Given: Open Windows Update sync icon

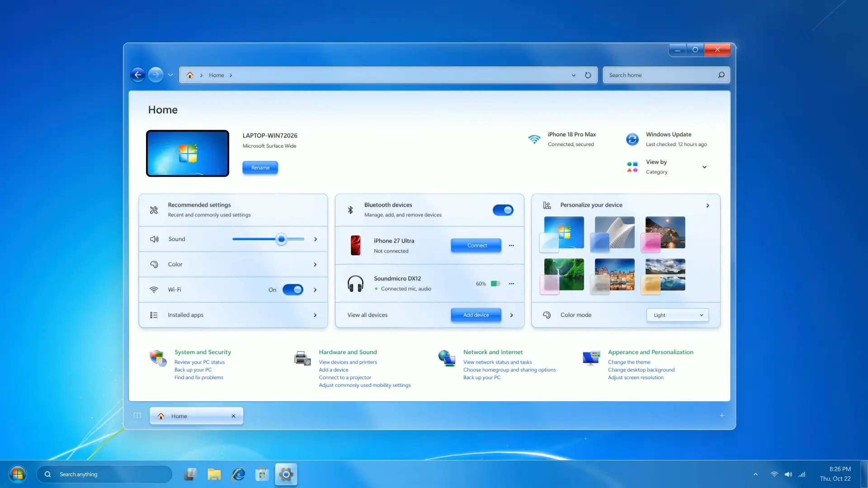Looking at the screenshot, I should click(x=632, y=139).
